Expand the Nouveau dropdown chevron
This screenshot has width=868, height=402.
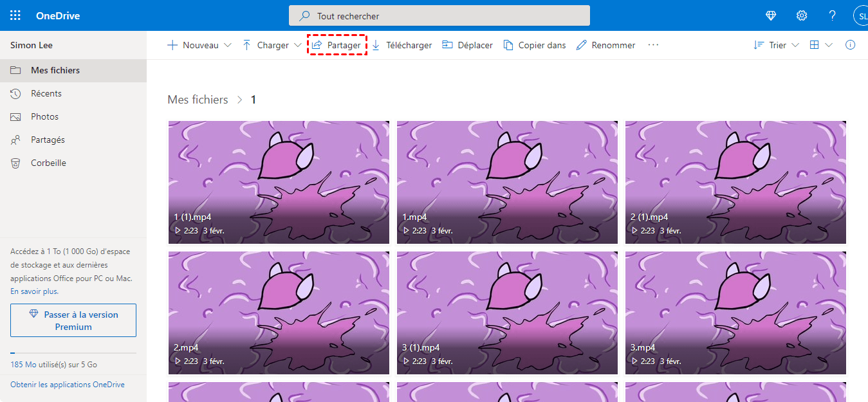(x=227, y=45)
